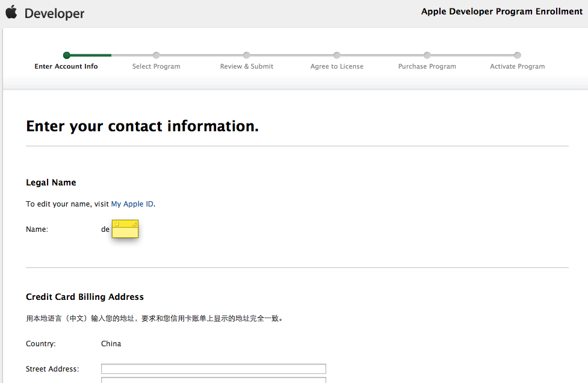
Task: Click the Developer text in the header
Action: point(55,13)
